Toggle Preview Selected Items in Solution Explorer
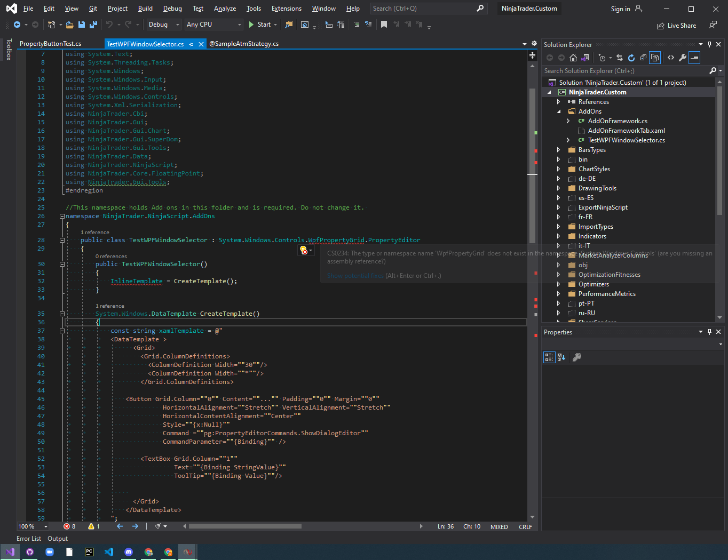Image resolution: width=728 pixels, height=560 pixels. tap(694, 58)
